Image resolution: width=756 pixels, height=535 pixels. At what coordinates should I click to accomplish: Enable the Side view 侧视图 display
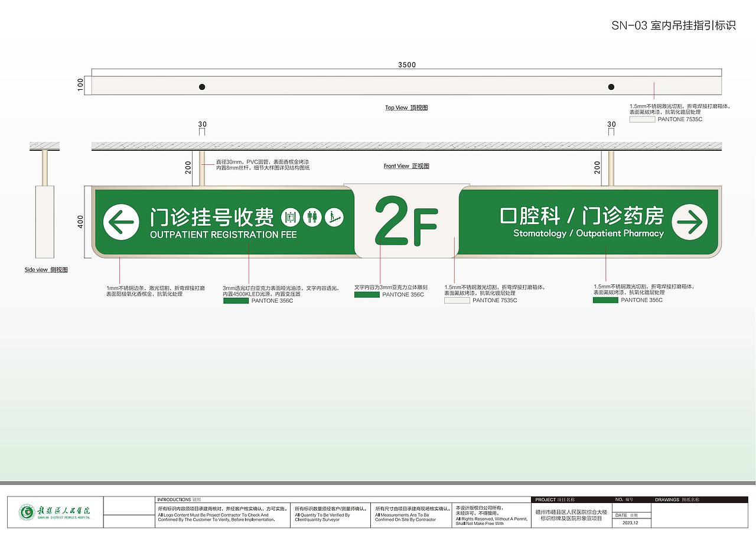[x=45, y=269]
